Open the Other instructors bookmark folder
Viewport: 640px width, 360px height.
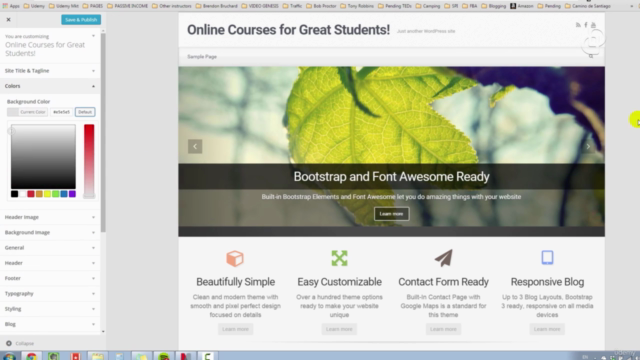[x=171, y=6]
